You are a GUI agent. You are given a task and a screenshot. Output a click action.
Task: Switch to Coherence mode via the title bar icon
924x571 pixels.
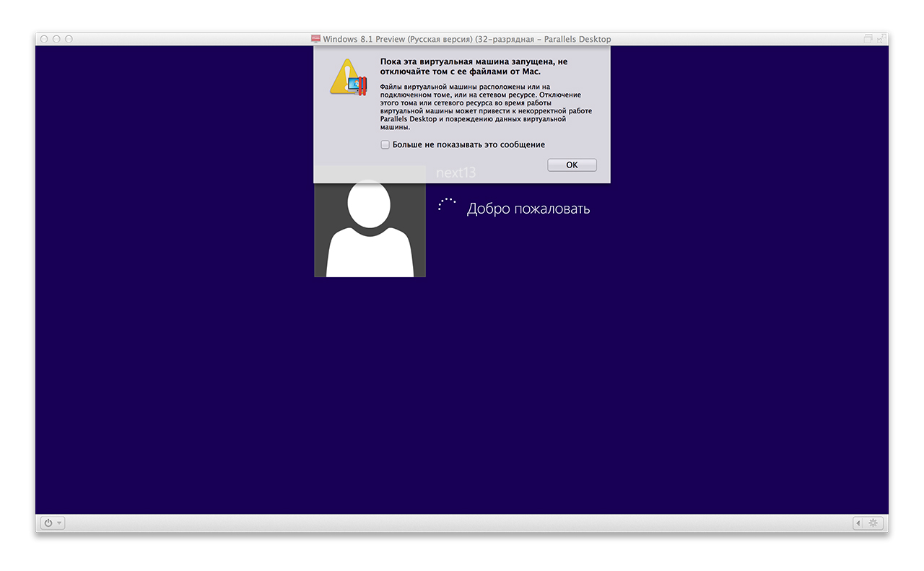click(x=868, y=38)
